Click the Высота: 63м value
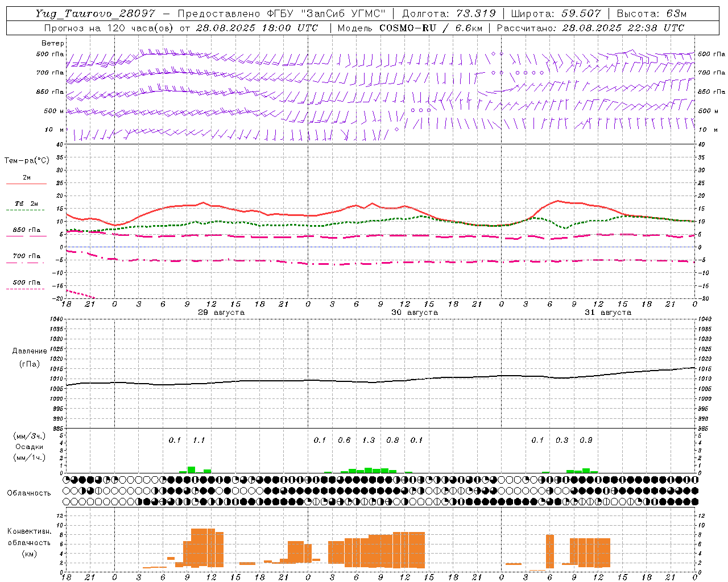The image size is (728, 582). [652, 14]
